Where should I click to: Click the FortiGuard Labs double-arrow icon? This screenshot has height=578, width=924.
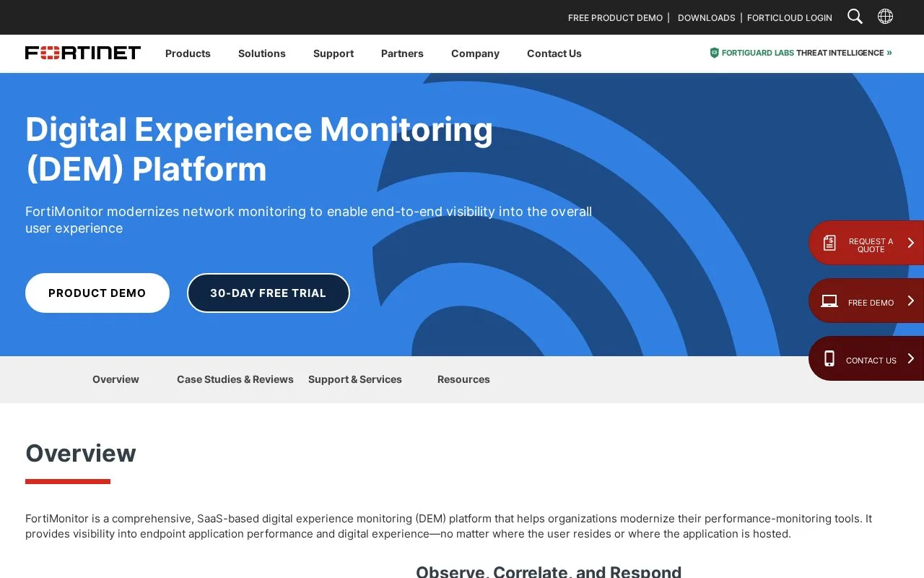[889, 53]
